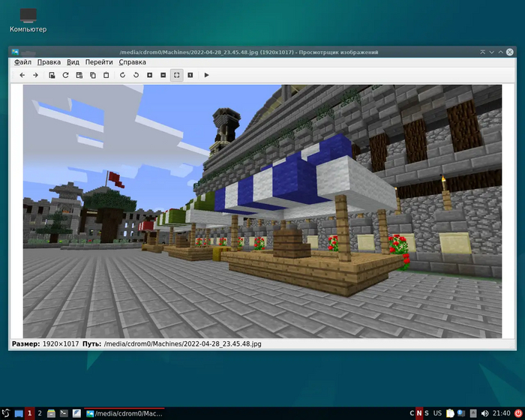The image size is (525, 420).
Task: Launch the text editor from taskbar
Action: click(76, 414)
